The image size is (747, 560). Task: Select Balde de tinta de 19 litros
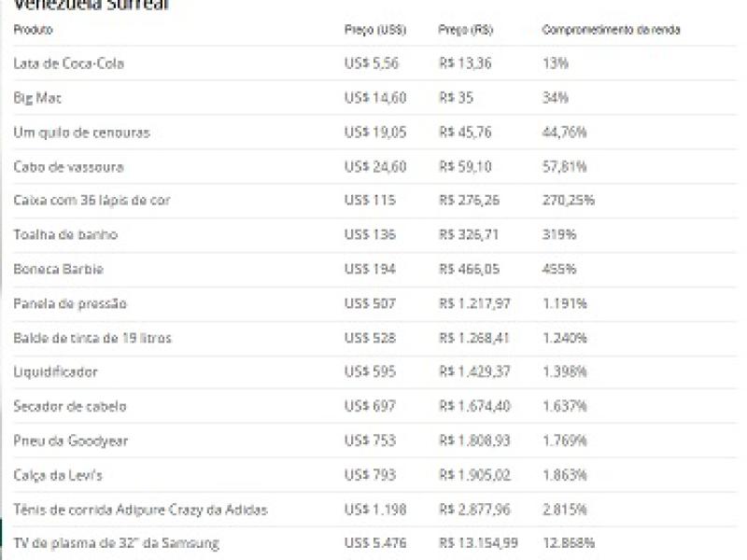tap(92, 338)
